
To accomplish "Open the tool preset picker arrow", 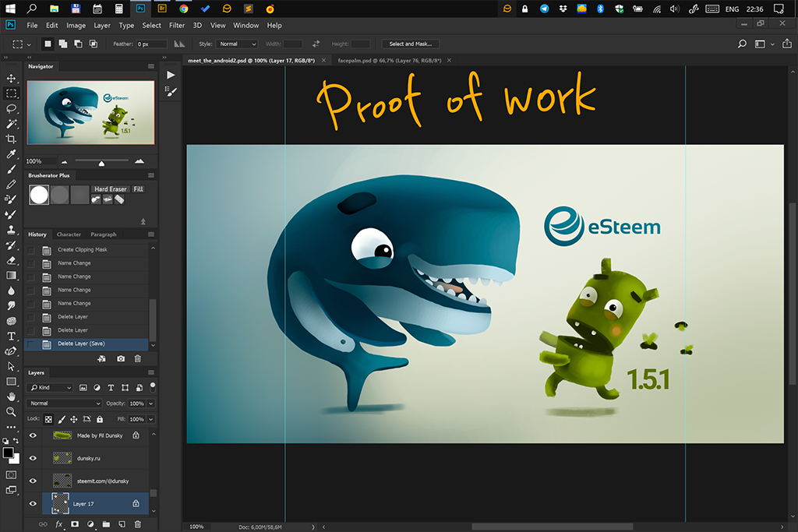I will tap(29, 44).
